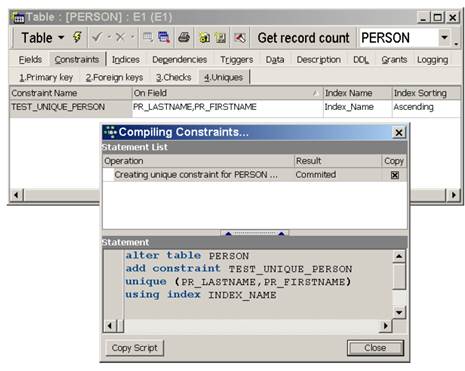Click the second yellow document icon
This screenshot has width=465, height=371.
tap(220, 38)
